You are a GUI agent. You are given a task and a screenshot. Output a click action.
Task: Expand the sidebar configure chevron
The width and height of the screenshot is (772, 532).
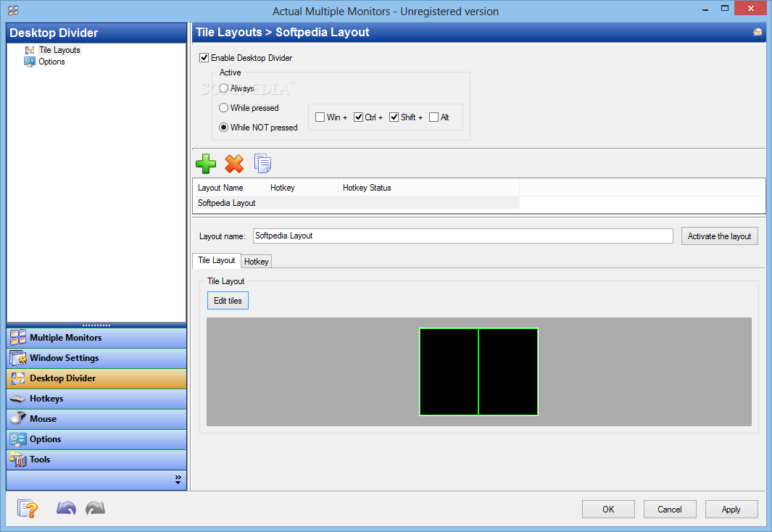click(x=178, y=479)
